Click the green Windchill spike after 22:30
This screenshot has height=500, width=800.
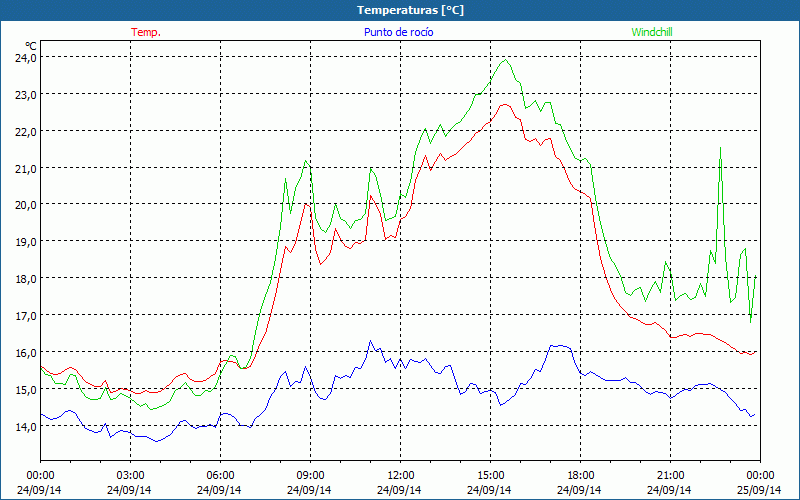pos(720,147)
